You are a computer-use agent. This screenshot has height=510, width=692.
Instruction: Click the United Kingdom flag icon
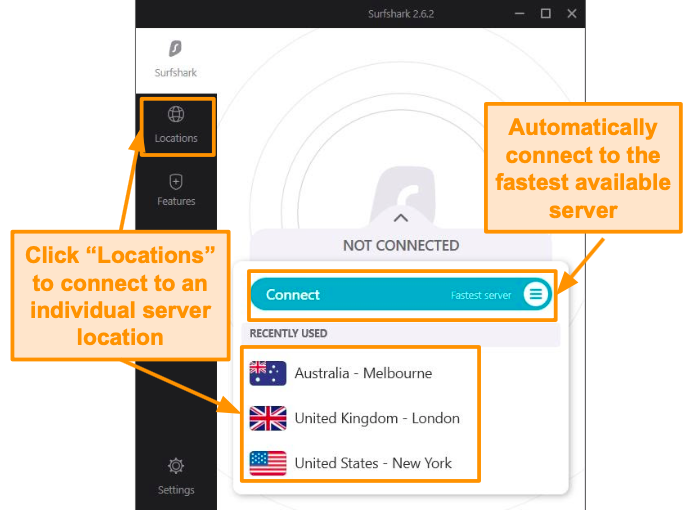pyautogui.click(x=268, y=418)
